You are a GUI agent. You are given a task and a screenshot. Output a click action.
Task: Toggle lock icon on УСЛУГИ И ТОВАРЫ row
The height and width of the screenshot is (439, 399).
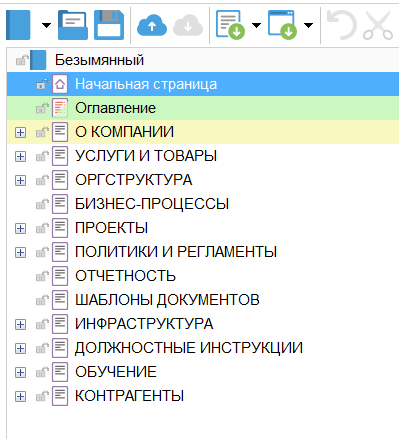tap(42, 156)
